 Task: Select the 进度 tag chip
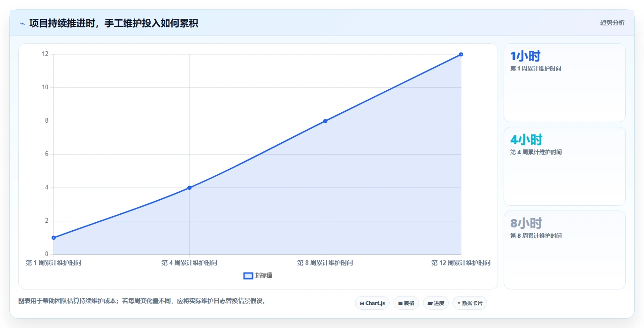tap(436, 303)
